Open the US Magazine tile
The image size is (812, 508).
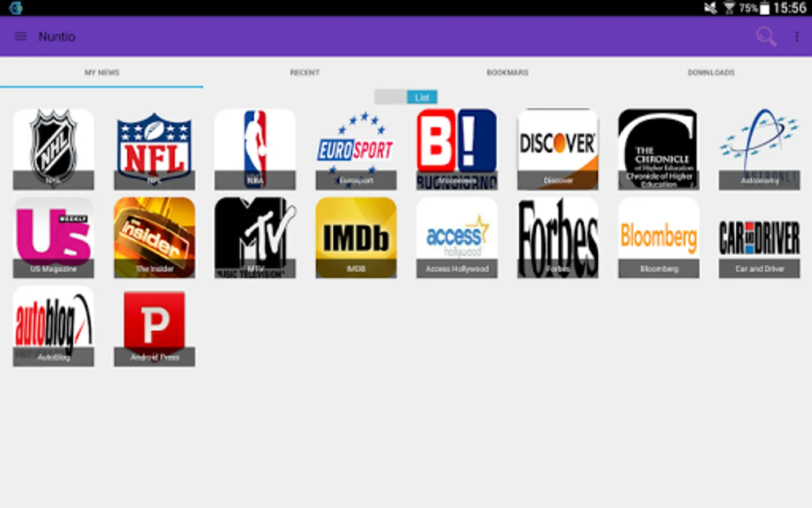point(54,238)
